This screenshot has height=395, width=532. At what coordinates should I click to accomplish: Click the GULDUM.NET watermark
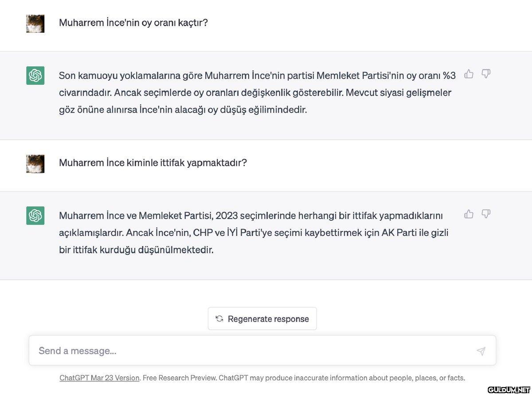pos(509,390)
